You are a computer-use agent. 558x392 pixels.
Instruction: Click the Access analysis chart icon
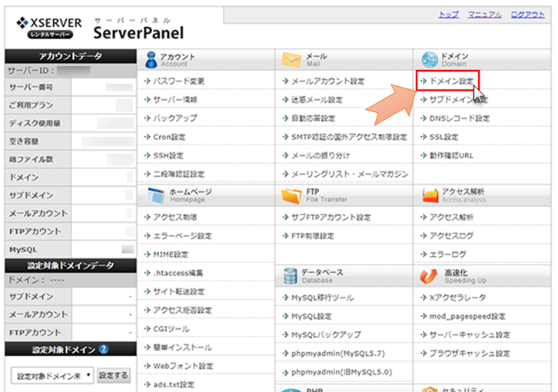click(x=428, y=194)
